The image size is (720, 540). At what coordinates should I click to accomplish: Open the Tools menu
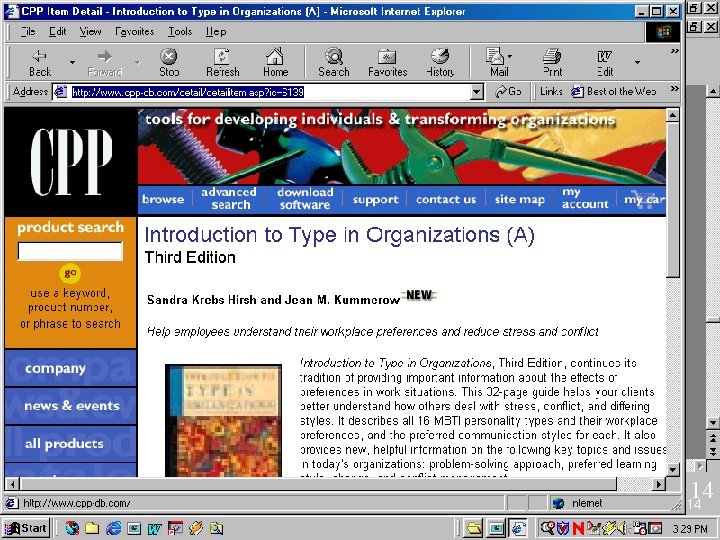click(180, 32)
